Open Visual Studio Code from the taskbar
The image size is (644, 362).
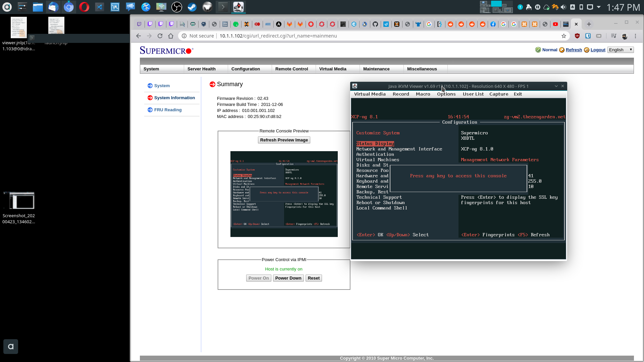(99, 7)
